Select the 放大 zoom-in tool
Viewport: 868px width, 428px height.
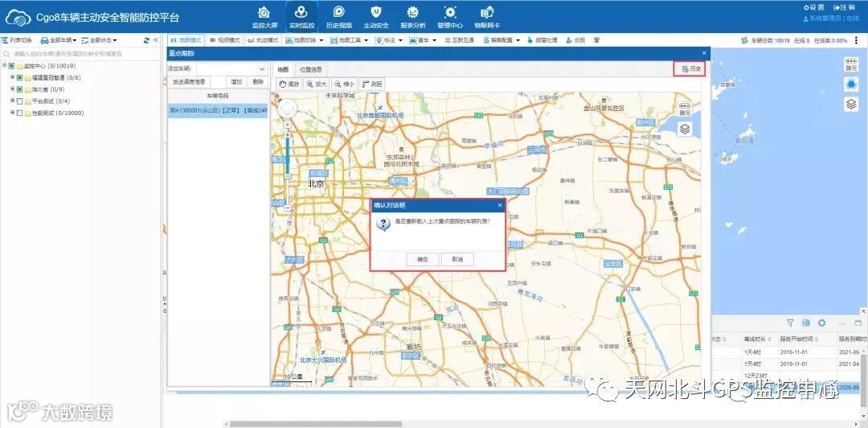point(316,84)
